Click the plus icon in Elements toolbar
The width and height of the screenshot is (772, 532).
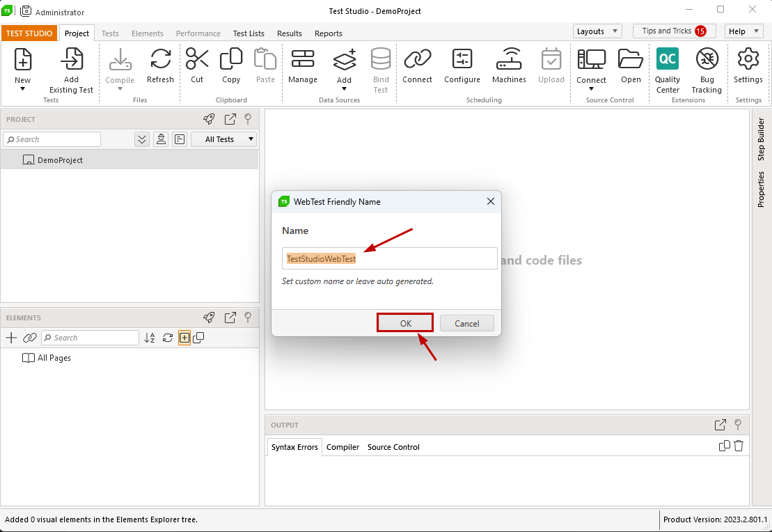[11, 338]
